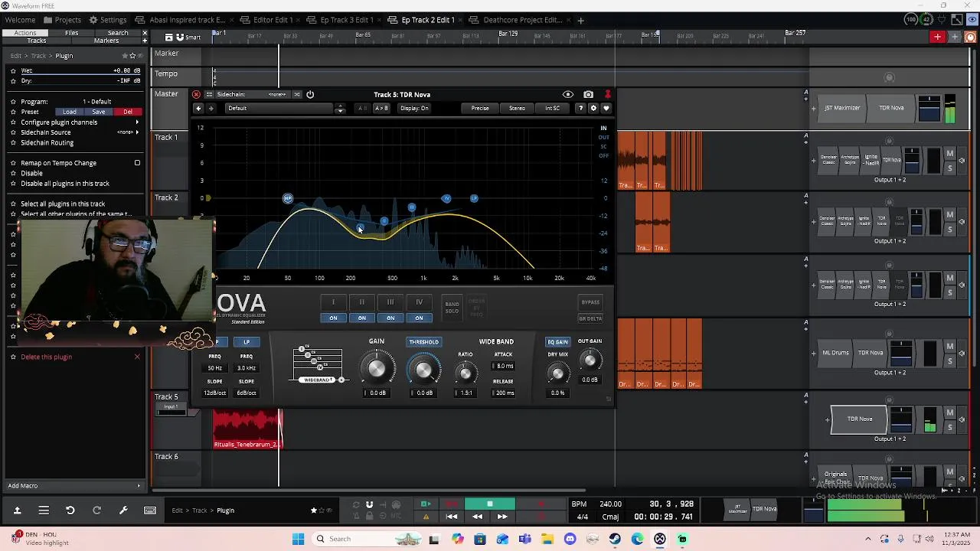Click the export arrow icon at bottom left
980x551 pixels.
pos(17,510)
